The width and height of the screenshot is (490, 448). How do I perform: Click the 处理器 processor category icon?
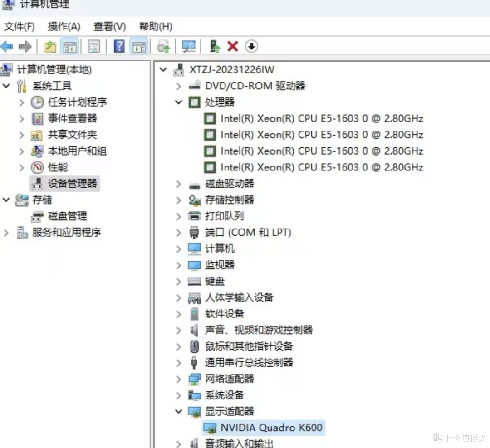(x=194, y=102)
